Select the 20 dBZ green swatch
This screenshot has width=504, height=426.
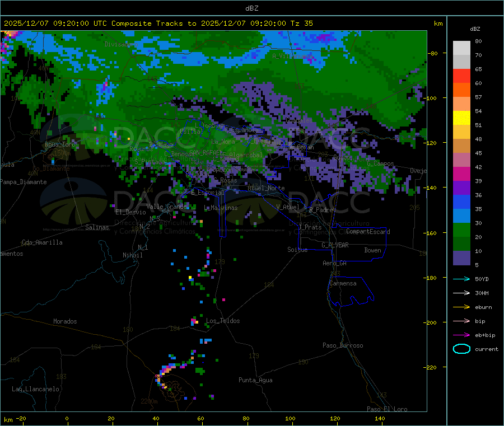pos(461,230)
